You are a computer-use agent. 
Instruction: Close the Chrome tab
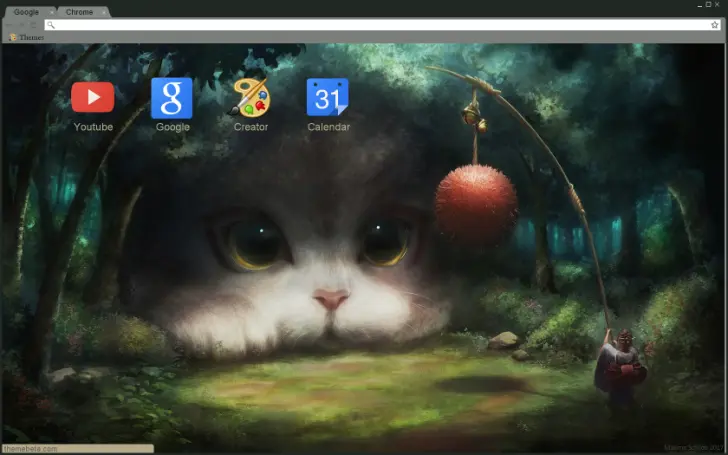tap(104, 12)
